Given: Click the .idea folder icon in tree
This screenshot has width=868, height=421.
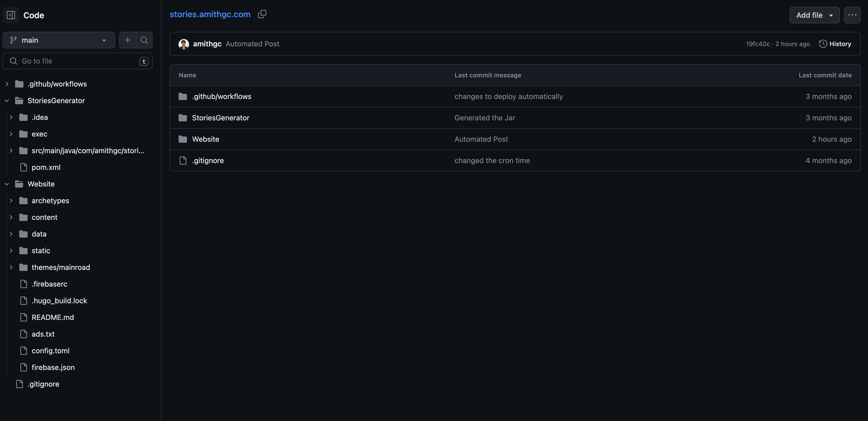Looking at the screenshot, I should click(x=23, y=117).
